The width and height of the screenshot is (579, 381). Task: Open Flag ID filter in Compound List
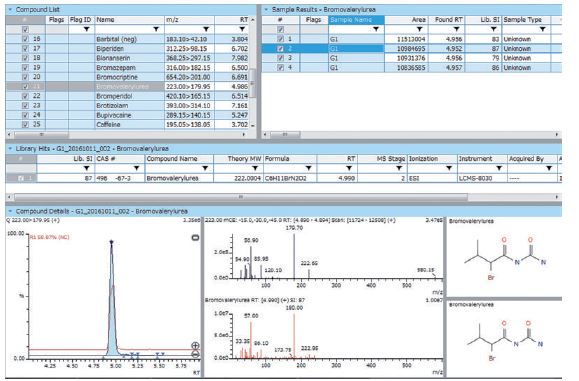(87, 29)
